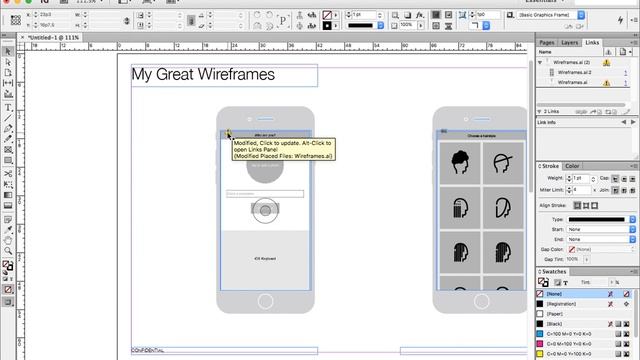Select Round Join option
Viewport: 640px width, 360px height.
[x=624, y=190]
